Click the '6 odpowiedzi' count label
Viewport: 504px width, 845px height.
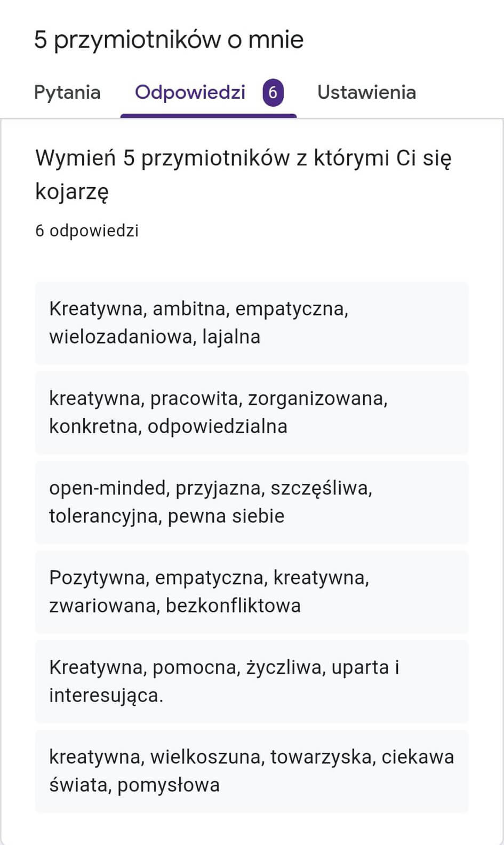point(87,230)
